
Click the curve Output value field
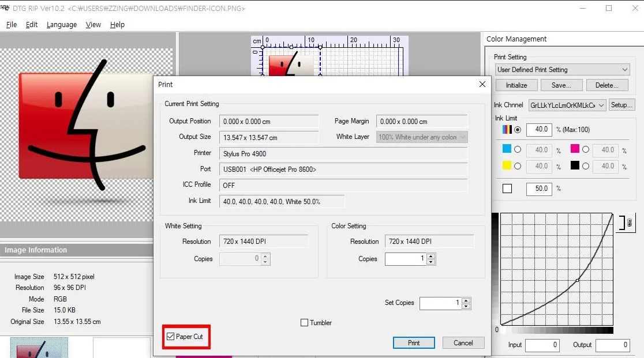point(613,345)
